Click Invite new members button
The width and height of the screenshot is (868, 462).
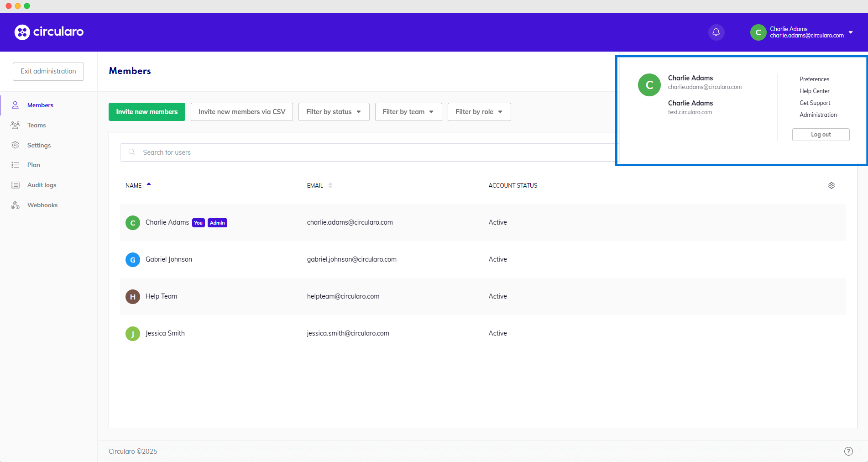pos(146,112)
